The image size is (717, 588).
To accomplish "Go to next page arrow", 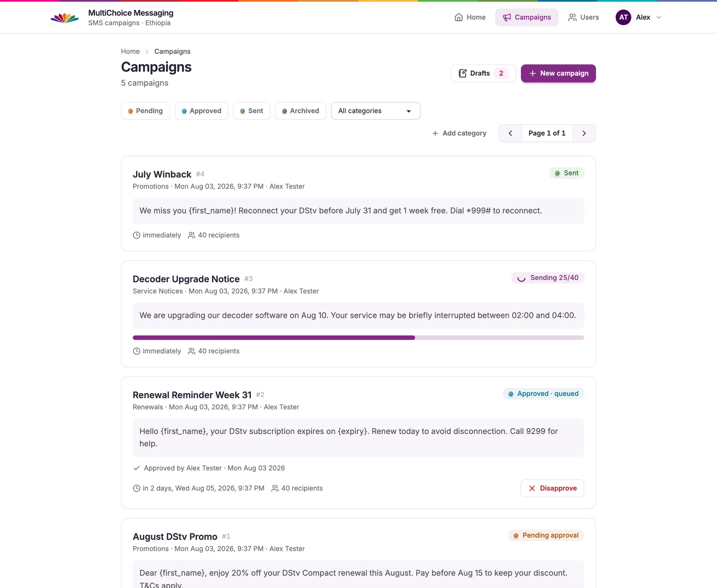I will [x=584, y=133].
